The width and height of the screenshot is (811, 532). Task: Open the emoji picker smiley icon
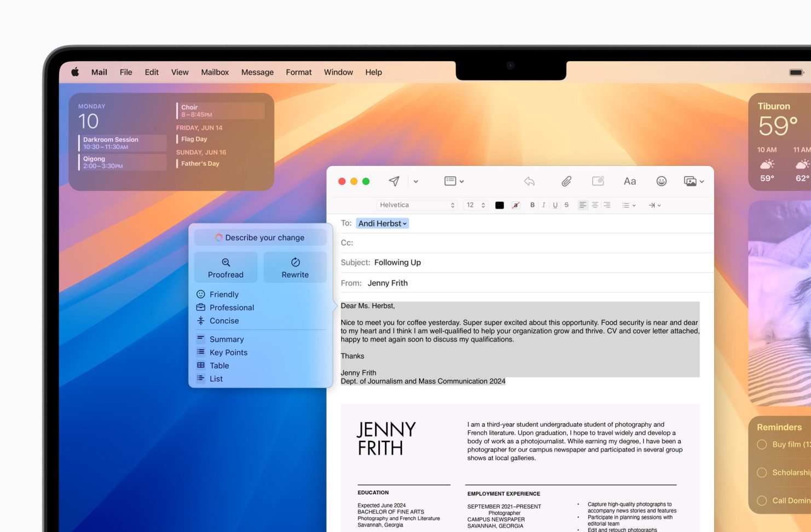click(x=662, y=181)
